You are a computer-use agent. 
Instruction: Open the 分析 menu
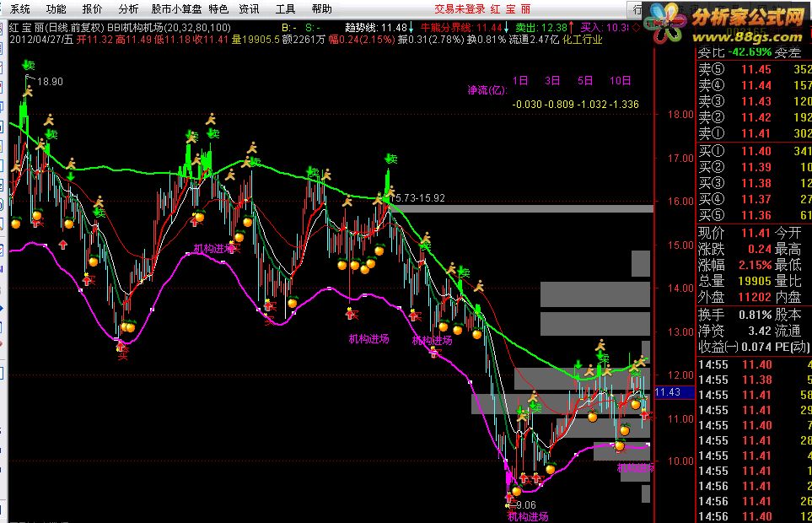pyautogui.click(x=128, y=8)
